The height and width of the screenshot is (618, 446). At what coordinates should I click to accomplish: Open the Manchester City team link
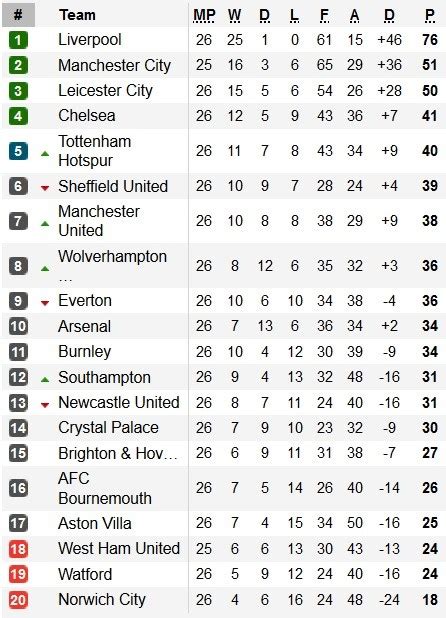click(x=115, y=65)
